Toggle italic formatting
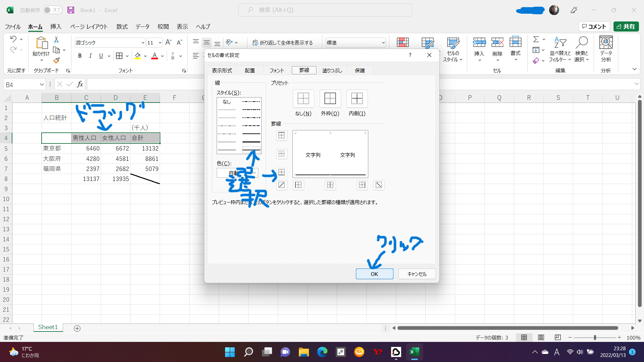 click(90, 56)
